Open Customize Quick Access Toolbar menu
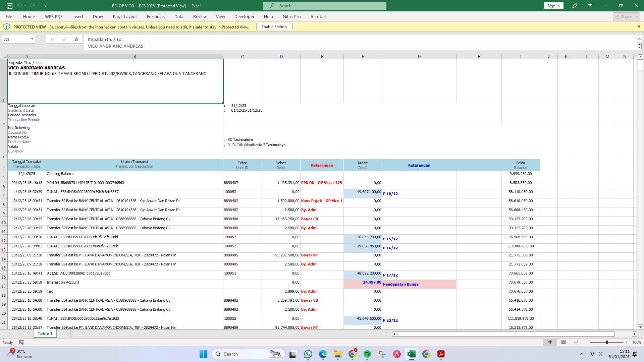Screen dimensions: 644x362 [x=45, y=6]
